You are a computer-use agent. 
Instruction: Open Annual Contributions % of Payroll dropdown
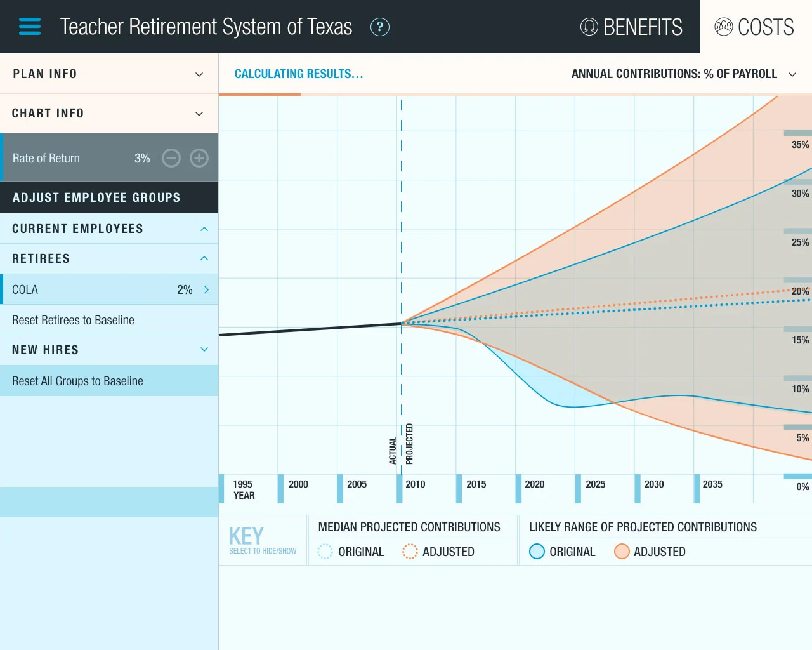(x=683, y=74)
